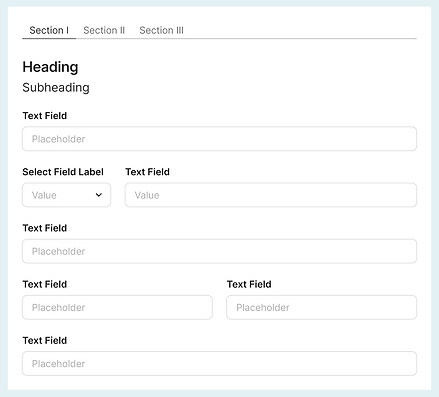Focus the Text Field input beside the select
The height and width of the screenshot is (397, 439).
pyautogui.click(x=271, y=195)
